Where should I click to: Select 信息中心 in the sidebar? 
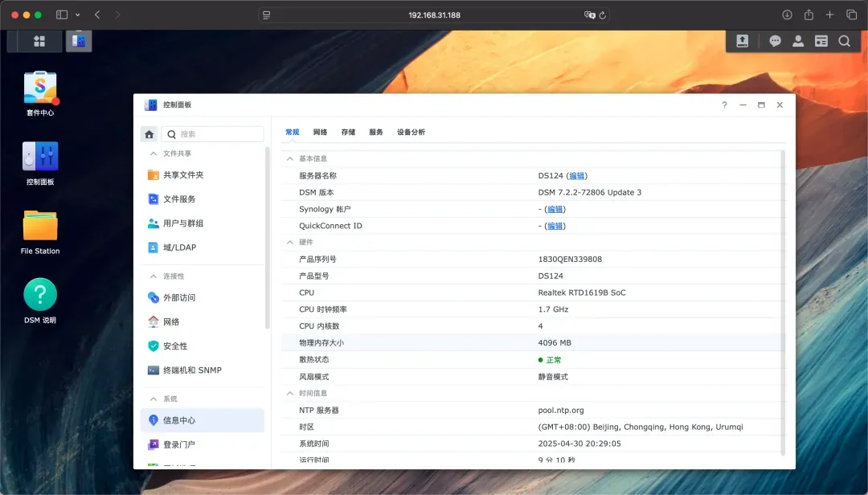point(203,420)
